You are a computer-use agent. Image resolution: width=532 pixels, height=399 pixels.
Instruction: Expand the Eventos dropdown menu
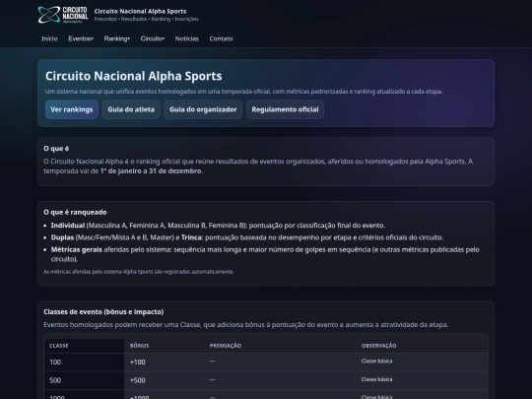pos(81,38)
